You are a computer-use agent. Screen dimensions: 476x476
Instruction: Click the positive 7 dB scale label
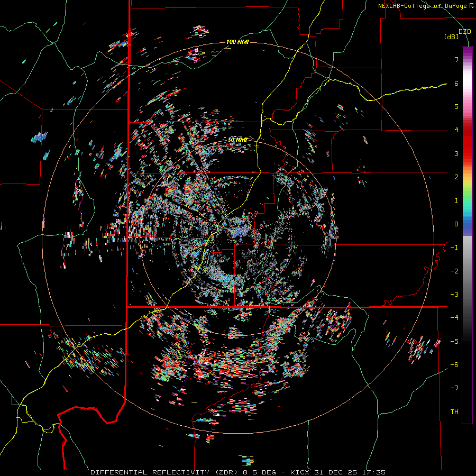[x=456, y=59]
